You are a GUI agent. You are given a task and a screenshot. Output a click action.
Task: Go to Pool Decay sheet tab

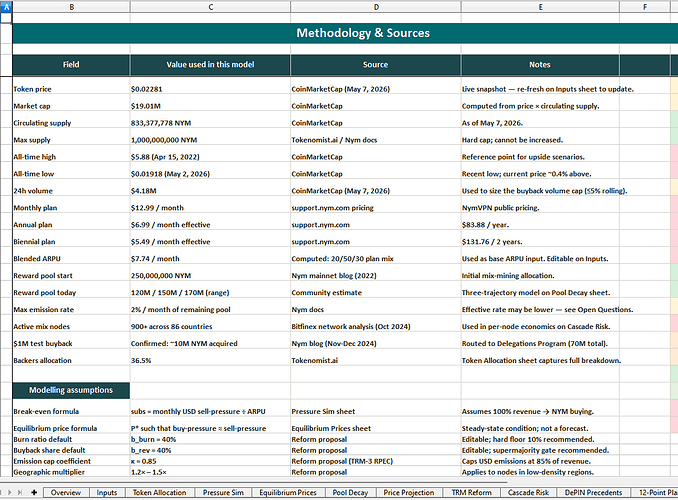click(350, 492)
